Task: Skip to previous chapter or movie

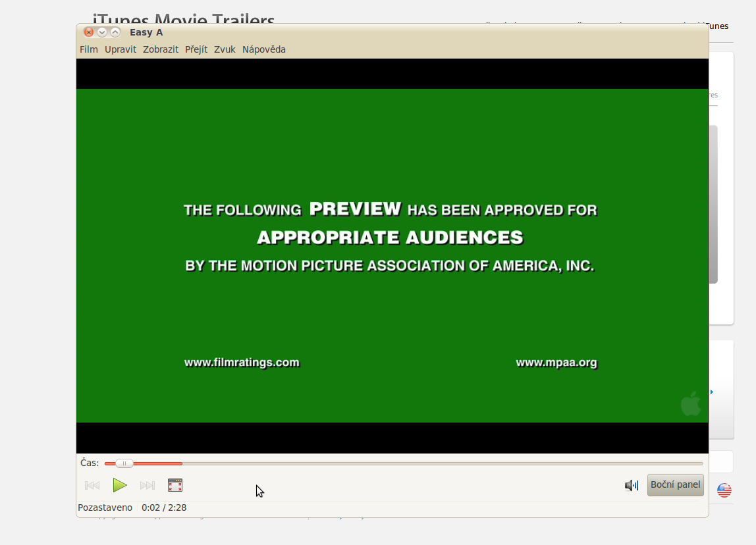Action: pyautogui.click(x=92, y=485)
